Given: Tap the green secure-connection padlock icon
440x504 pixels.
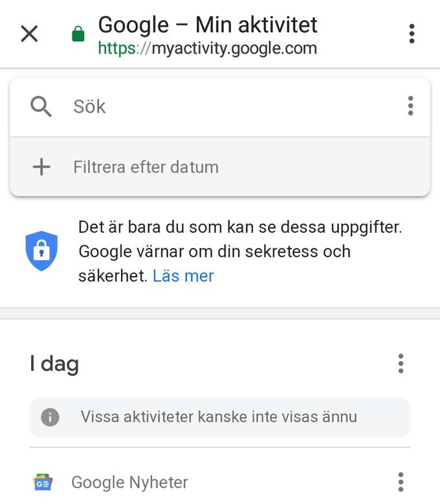Looking at the screenshot, I should 78,34.
